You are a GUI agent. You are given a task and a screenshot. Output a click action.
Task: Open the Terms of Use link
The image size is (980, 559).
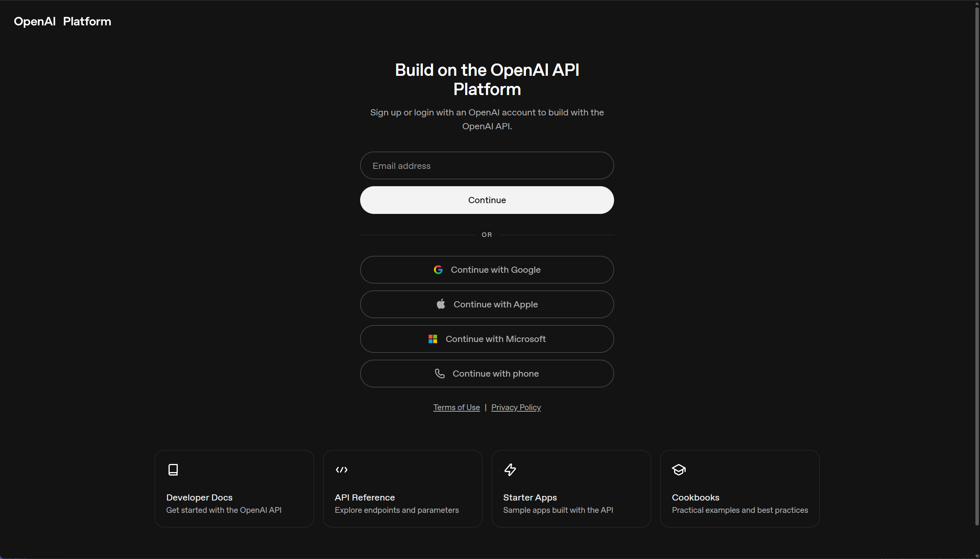(456, 407)
